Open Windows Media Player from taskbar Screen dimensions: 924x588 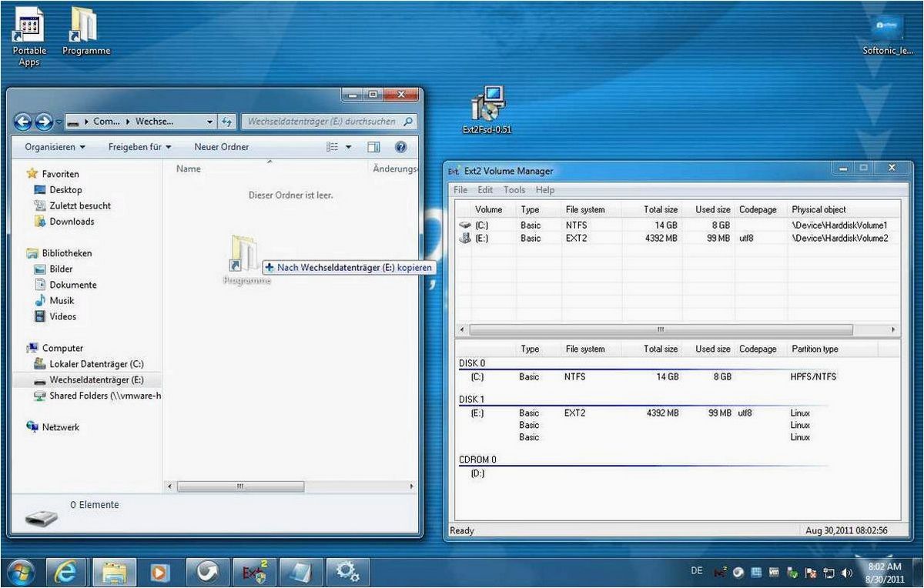coord(160,572)
